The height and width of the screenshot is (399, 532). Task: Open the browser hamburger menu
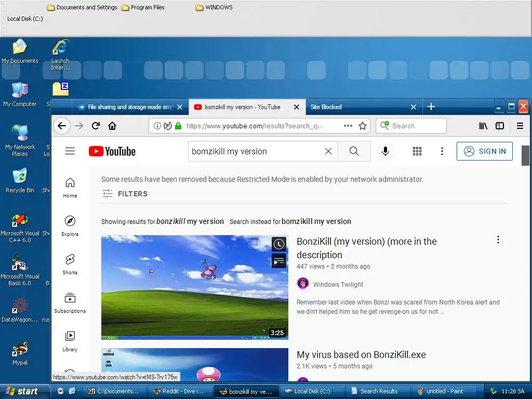tap(520, 126)
